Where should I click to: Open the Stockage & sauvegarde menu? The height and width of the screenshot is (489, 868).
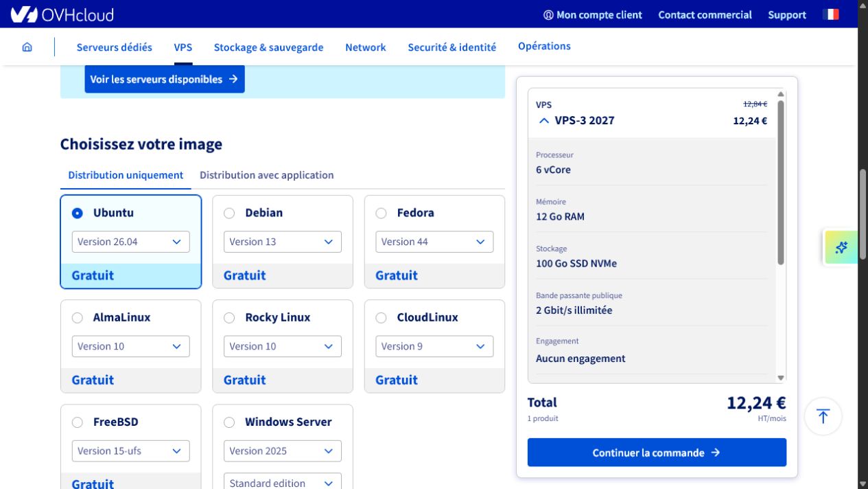[x=268, y=47]
